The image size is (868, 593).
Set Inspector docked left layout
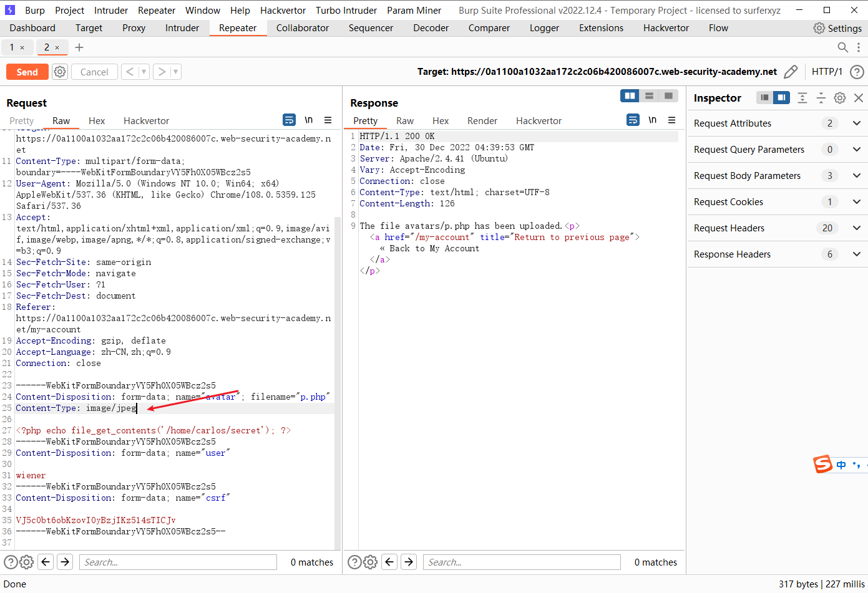(764, 97)
